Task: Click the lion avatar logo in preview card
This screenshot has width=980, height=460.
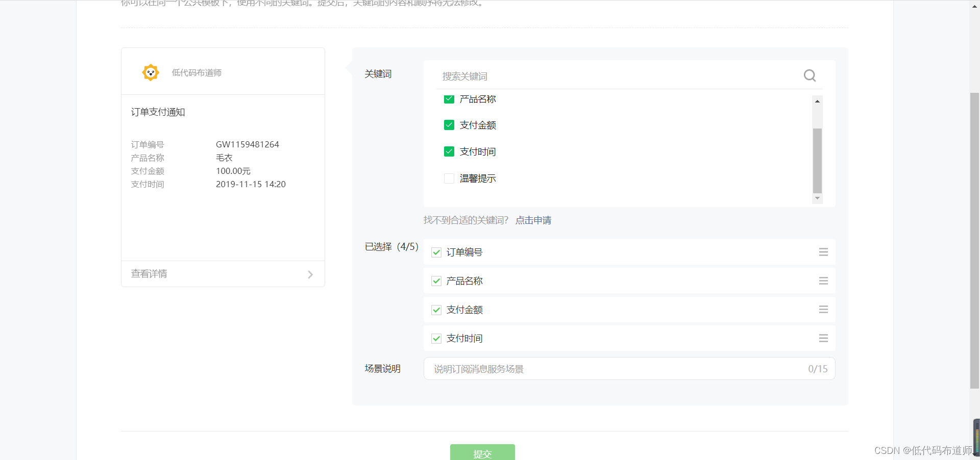Action: (151, 72)
